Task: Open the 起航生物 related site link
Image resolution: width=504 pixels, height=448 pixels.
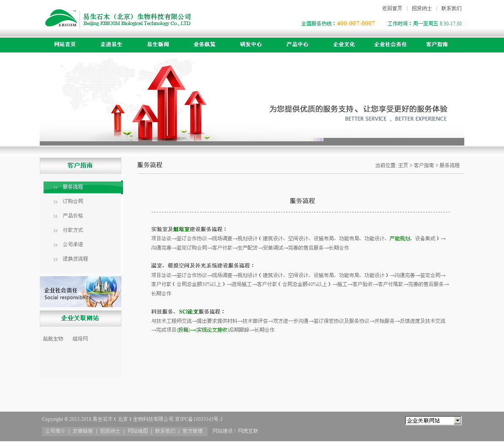Action: point(53,339)
